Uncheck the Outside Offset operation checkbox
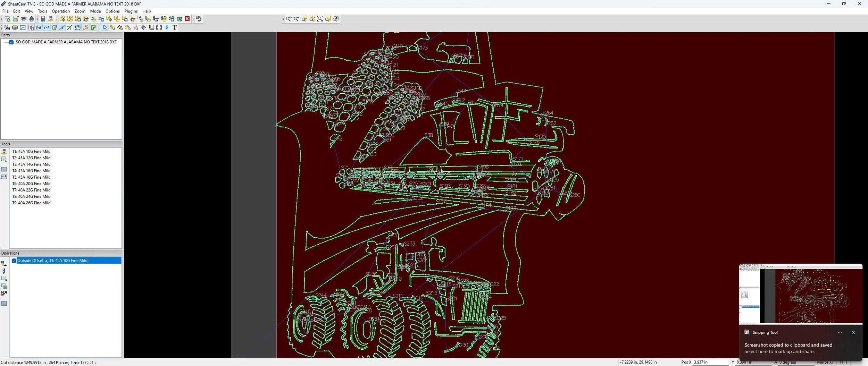Screen dimensions: 868x366 click(x=14, y=261)
